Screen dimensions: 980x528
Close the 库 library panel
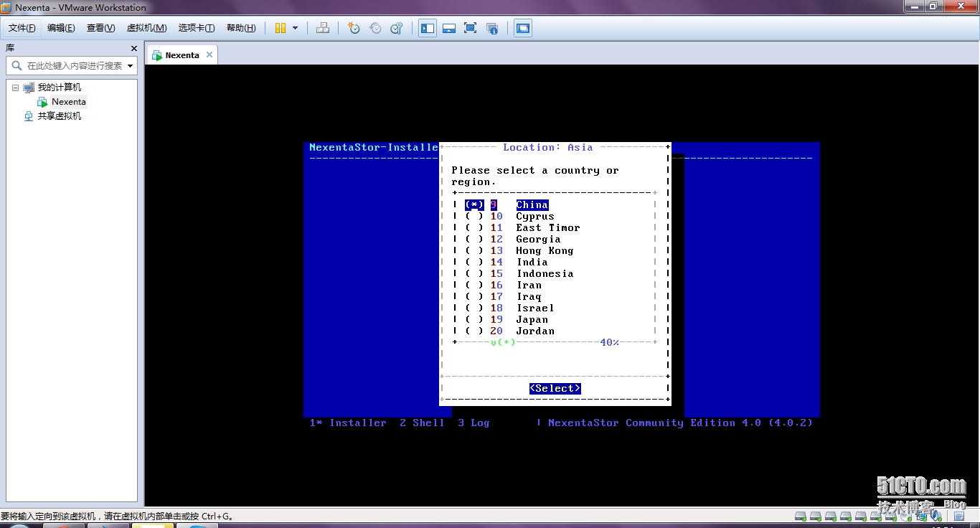(133, 48)
